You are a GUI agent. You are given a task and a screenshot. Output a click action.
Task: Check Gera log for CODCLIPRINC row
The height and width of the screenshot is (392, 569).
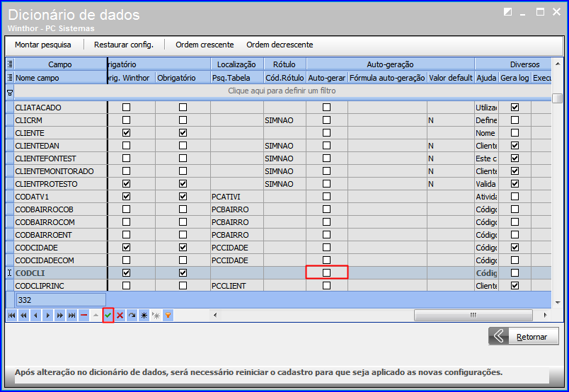(515, 286)
